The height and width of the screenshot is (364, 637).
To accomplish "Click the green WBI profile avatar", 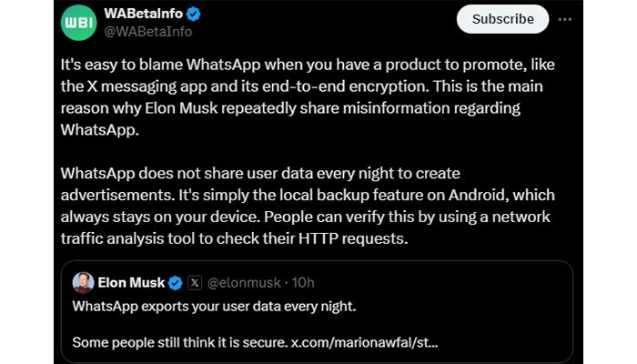I will tap(78, 23).
